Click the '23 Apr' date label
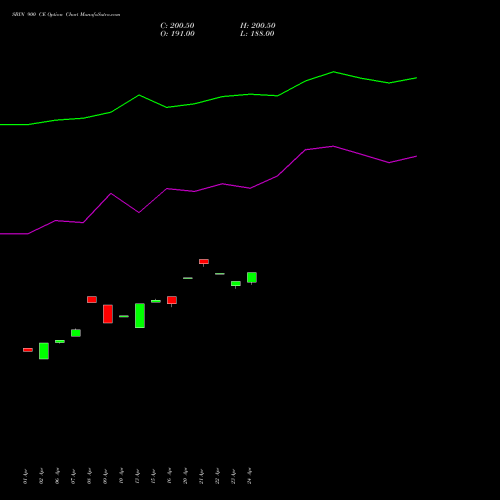Image resolution: width=500 pixels, height=500 pixels. (233, 476)
